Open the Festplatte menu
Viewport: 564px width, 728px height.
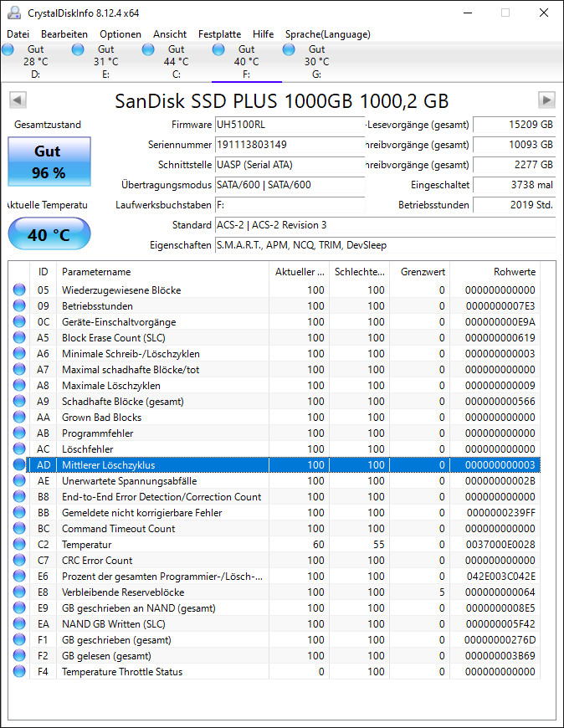click(219, 34)
